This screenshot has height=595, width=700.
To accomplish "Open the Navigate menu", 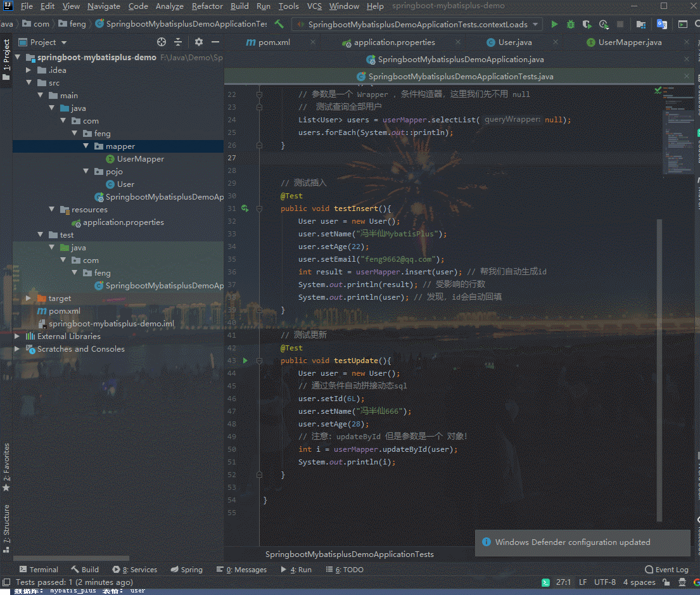I will click(103, 6).
